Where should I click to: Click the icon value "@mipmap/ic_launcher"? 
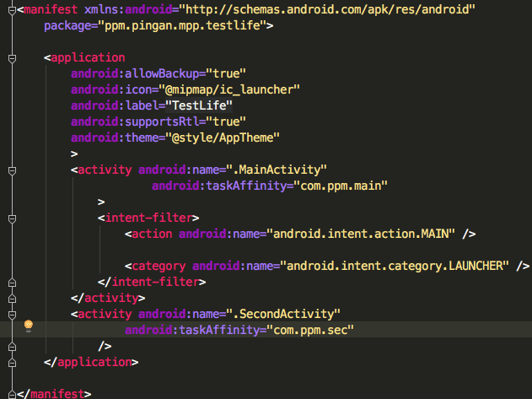[x=229, y=89]
